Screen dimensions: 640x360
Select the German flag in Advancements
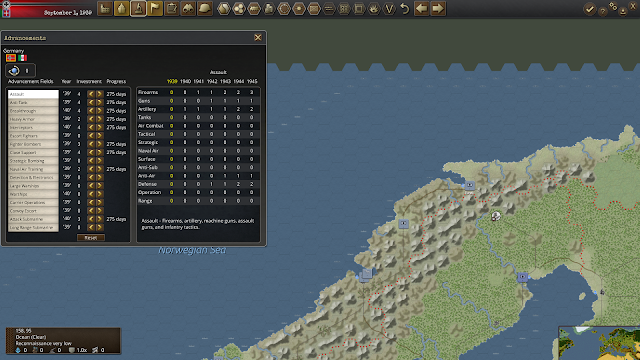click(11, 58)
